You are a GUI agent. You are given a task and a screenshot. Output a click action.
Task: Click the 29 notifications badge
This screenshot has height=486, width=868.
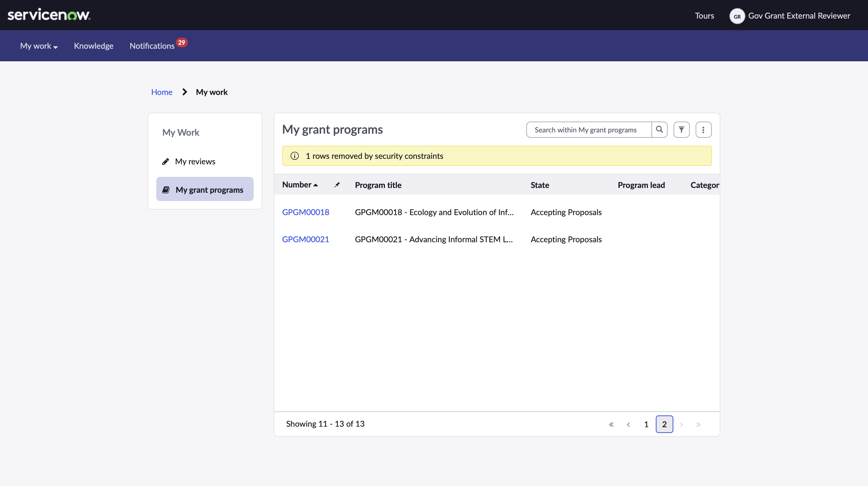point(182,42)
